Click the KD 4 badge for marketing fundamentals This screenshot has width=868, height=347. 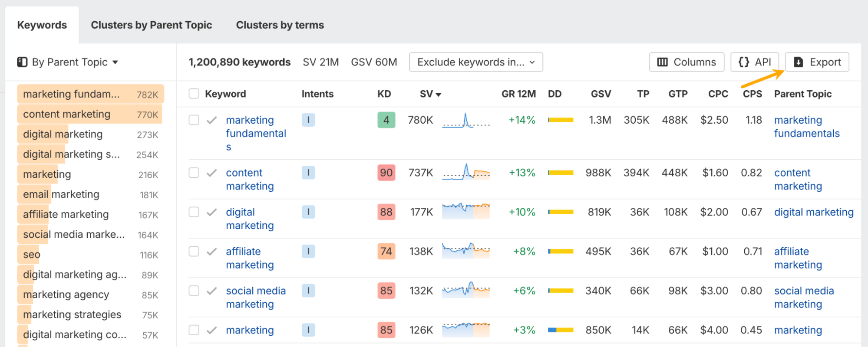(x=386, y=120)
